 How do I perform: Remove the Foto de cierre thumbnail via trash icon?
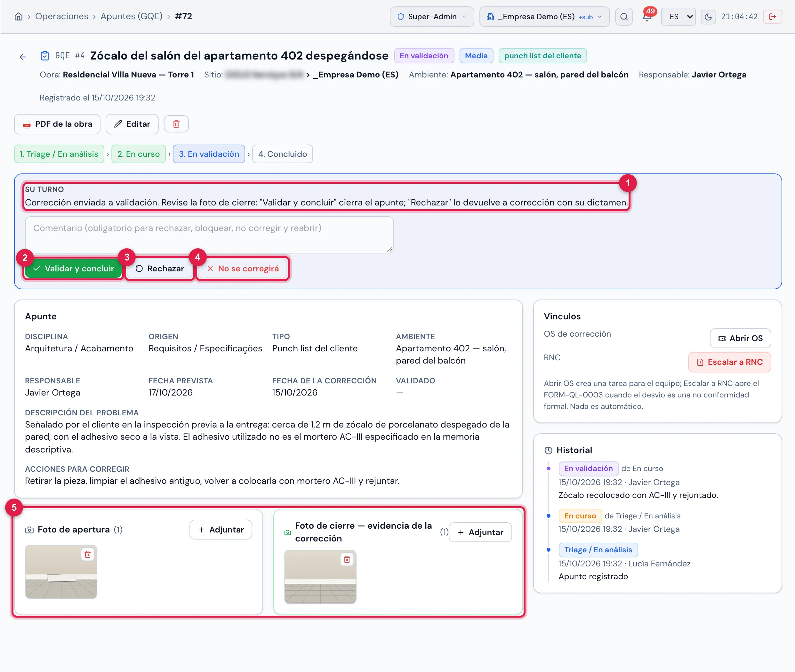[x=347, y=559]
